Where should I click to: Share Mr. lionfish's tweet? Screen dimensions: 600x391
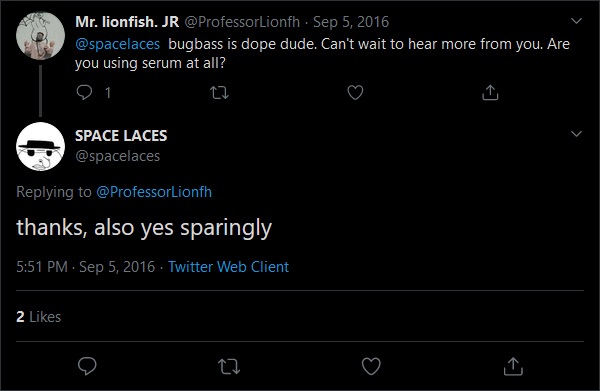click(490, 93)
